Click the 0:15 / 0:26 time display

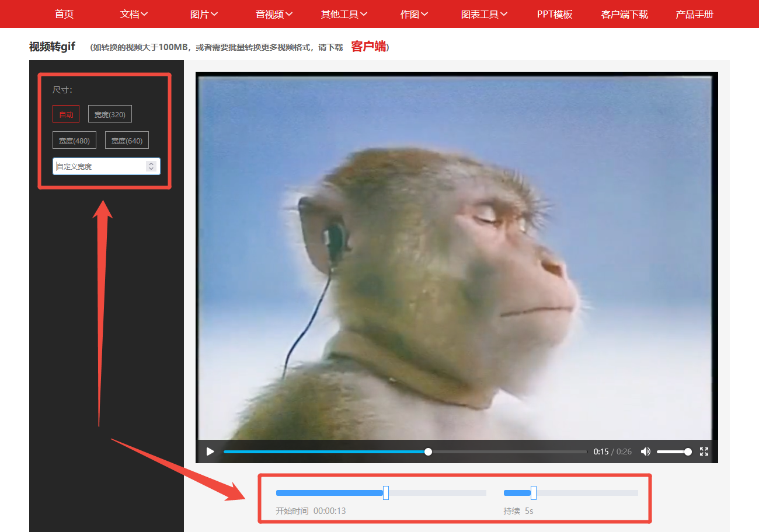click(612, 452)
